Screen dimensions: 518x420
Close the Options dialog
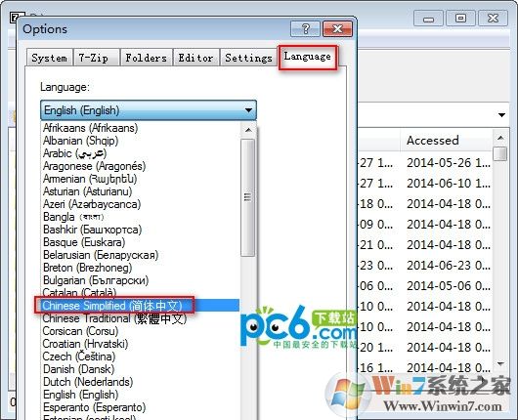click(337, 29)
